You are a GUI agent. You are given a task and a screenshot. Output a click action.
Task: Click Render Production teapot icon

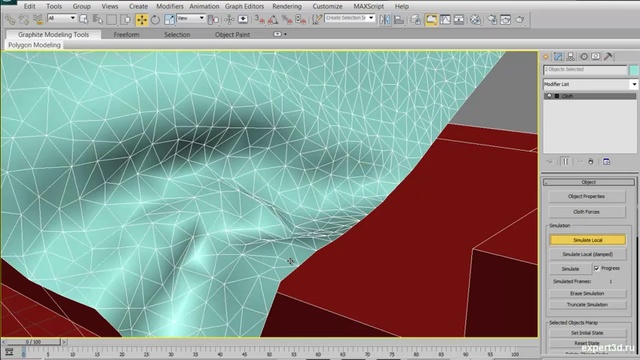(x=520, y=19)
